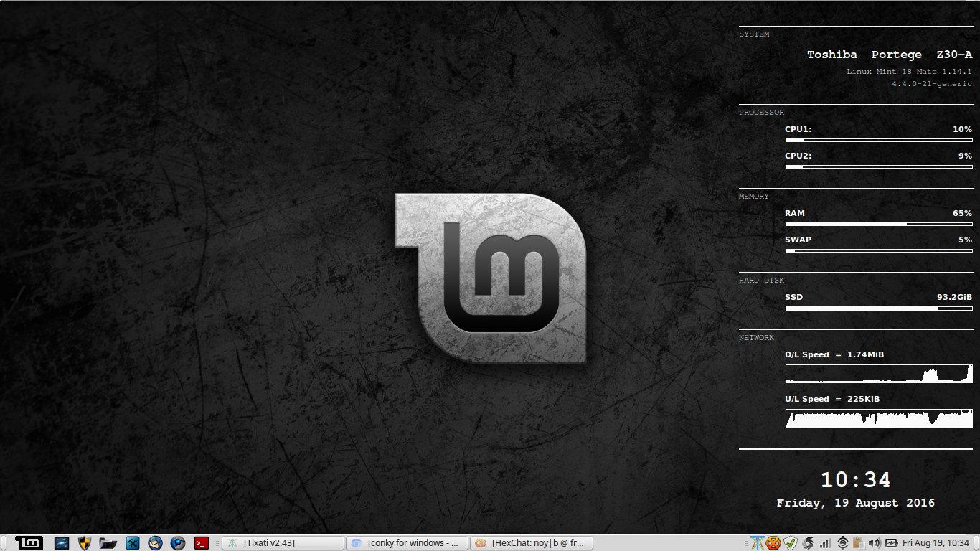Click the circular S tray icon

(x=842, y=543)
